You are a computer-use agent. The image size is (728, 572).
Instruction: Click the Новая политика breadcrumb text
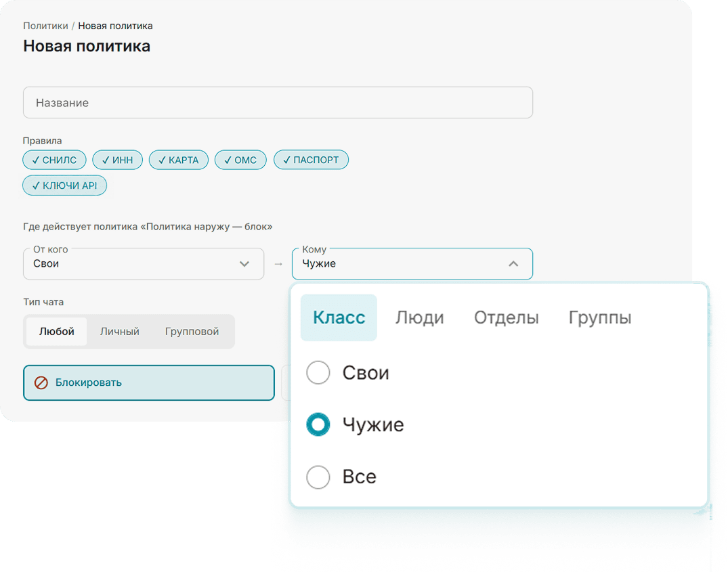[x=115, y=26]
